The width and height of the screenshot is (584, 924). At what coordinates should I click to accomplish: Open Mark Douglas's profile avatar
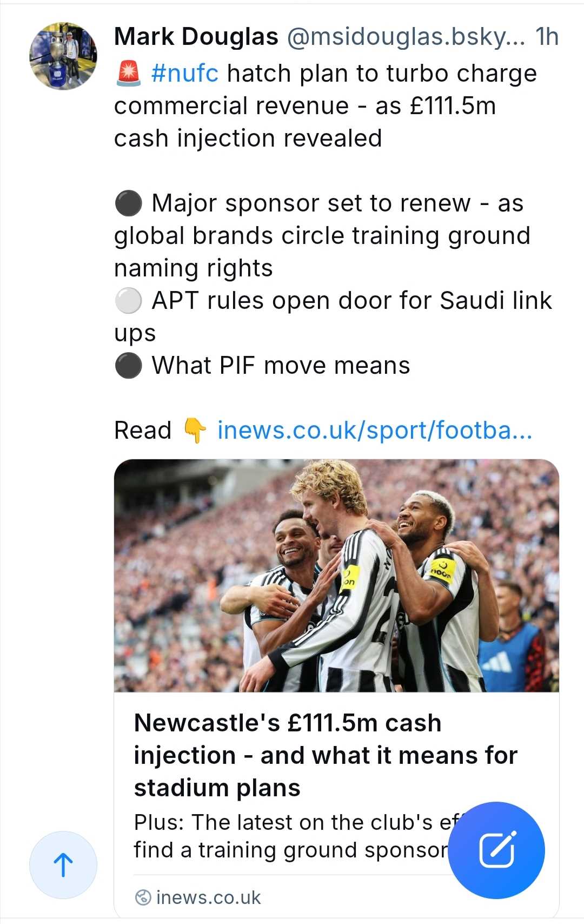click(x=63, y=56)
